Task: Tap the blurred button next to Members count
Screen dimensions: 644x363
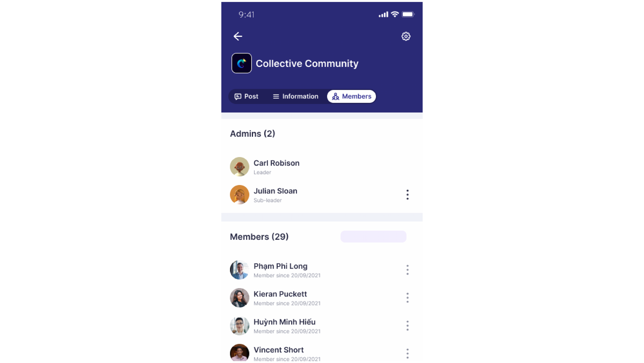Action: (x=373, y=236)
